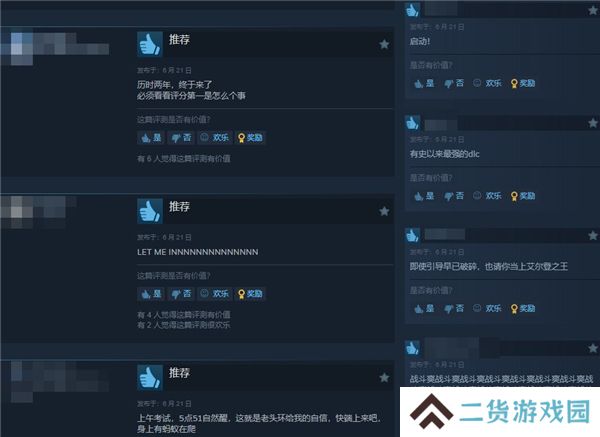Mark the 有史以来最强的dlc review as 欢乐

487,196
